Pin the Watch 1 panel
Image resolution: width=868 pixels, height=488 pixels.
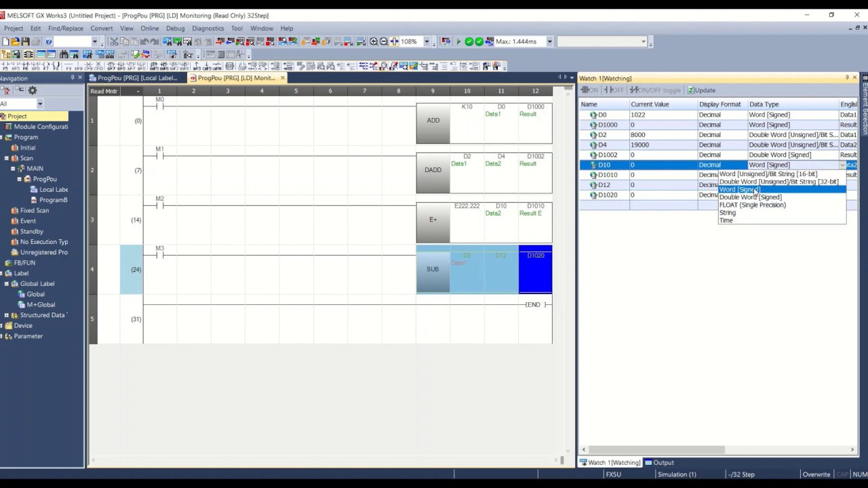[847, 78]
